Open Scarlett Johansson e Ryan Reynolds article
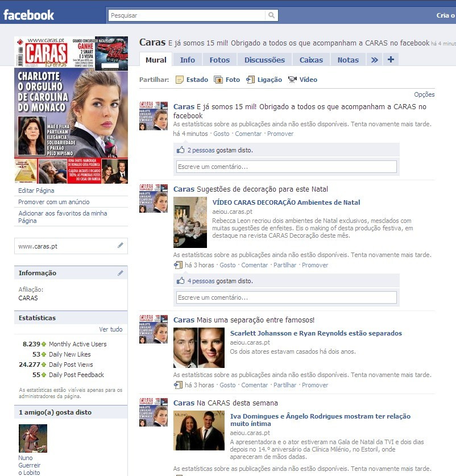The image size is (456, 476). pos(316,333)
